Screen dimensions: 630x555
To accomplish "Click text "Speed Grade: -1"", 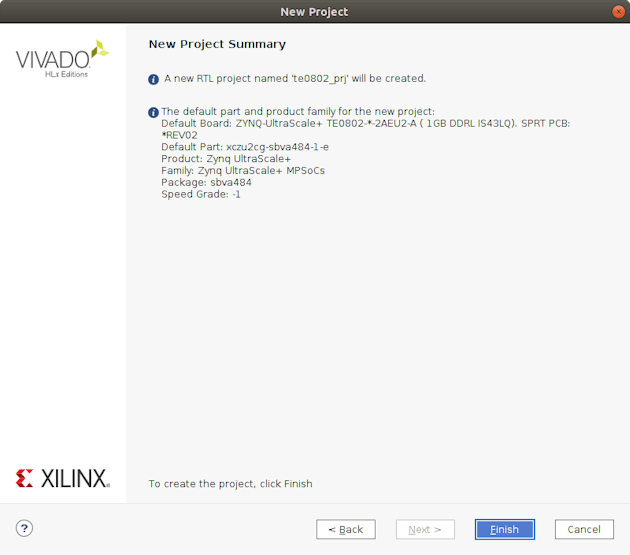I will [x=200, y=195].
